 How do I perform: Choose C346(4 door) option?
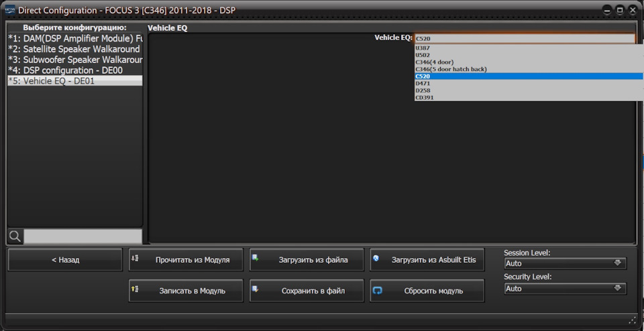(x=529, y=62)
